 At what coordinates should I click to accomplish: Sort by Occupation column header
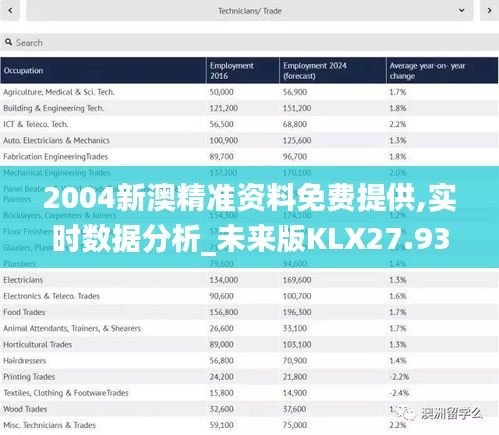click(103, 70)
